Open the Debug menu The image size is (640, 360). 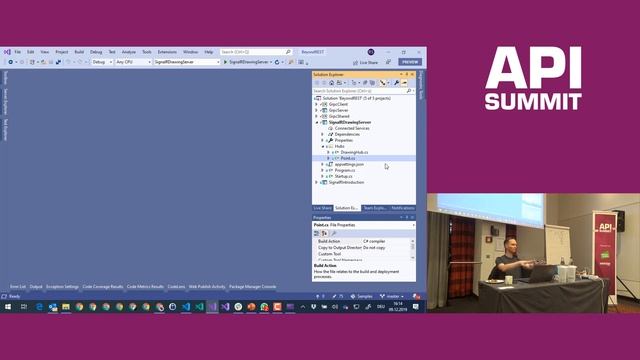coord(96,52)
